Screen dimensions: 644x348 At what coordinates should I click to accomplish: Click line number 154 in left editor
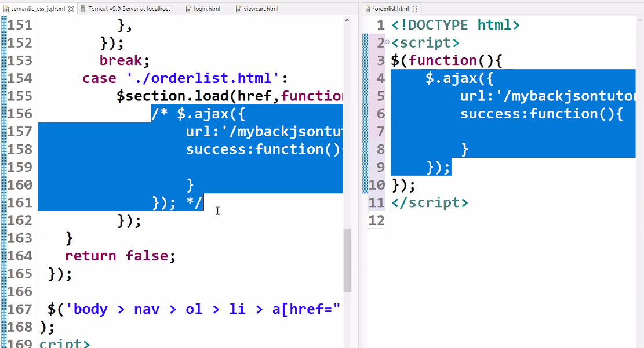click(x=20, y=78)
